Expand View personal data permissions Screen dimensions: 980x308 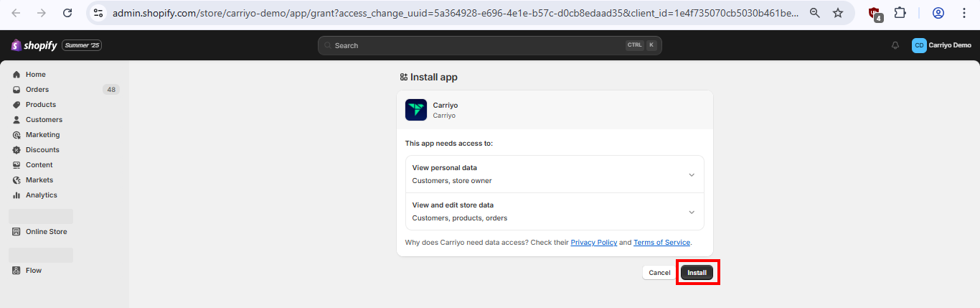point(555,174)
